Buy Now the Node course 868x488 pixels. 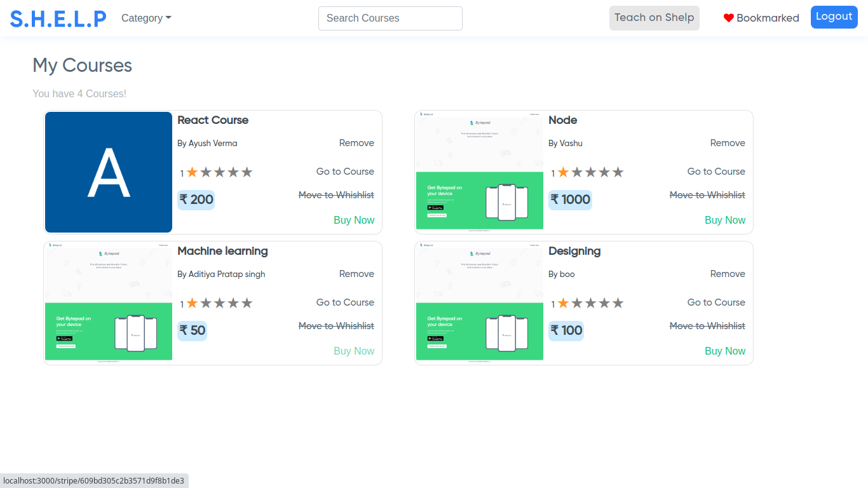[725, 220]
